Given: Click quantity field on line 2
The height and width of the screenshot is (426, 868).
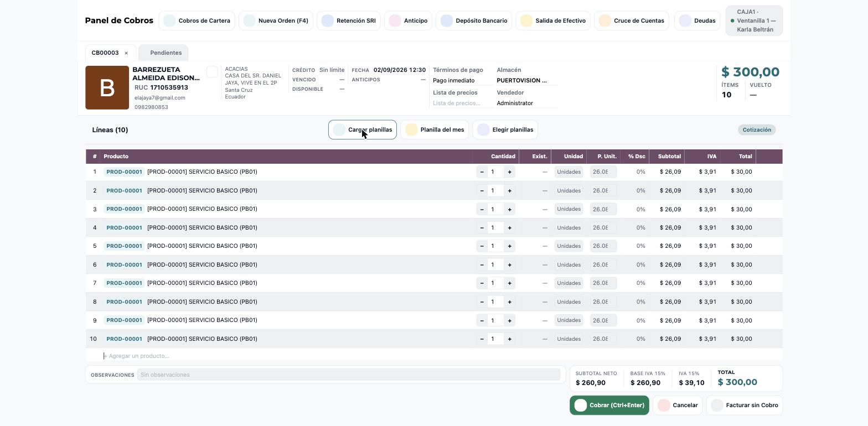Looking at the screenshot, I should pos(495,191).
